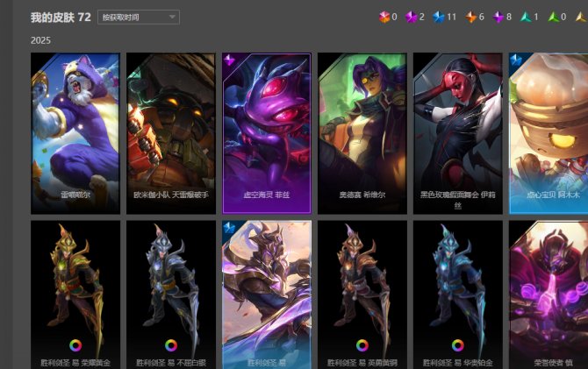Select the 奥德赛 希维尔 skin card

pyautogui.click(x=362, y=133)
